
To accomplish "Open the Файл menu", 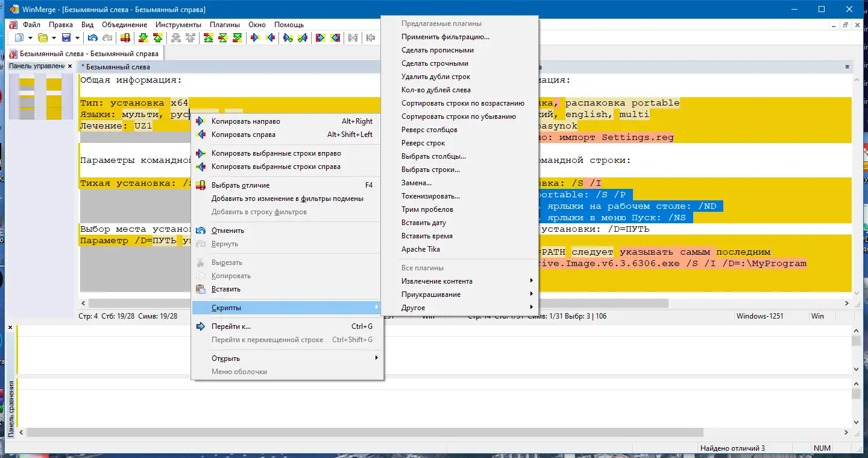I will coord(32,25).
